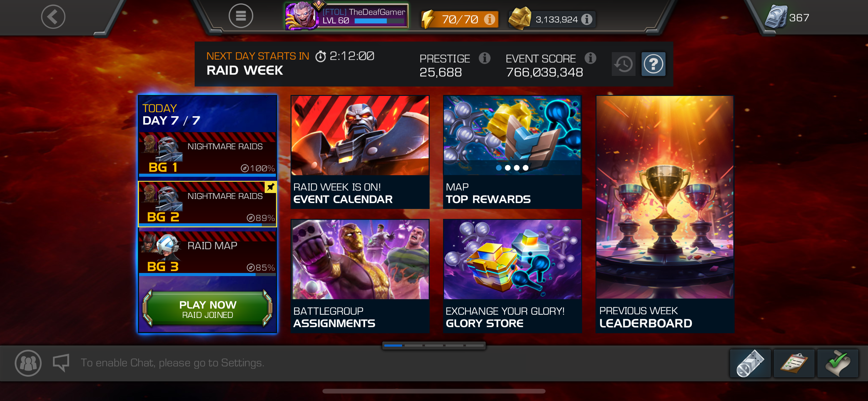This screenshot has width=868, height=401.
Task: Select the second Top Rewards carousel dot
Action: [507, 168]
